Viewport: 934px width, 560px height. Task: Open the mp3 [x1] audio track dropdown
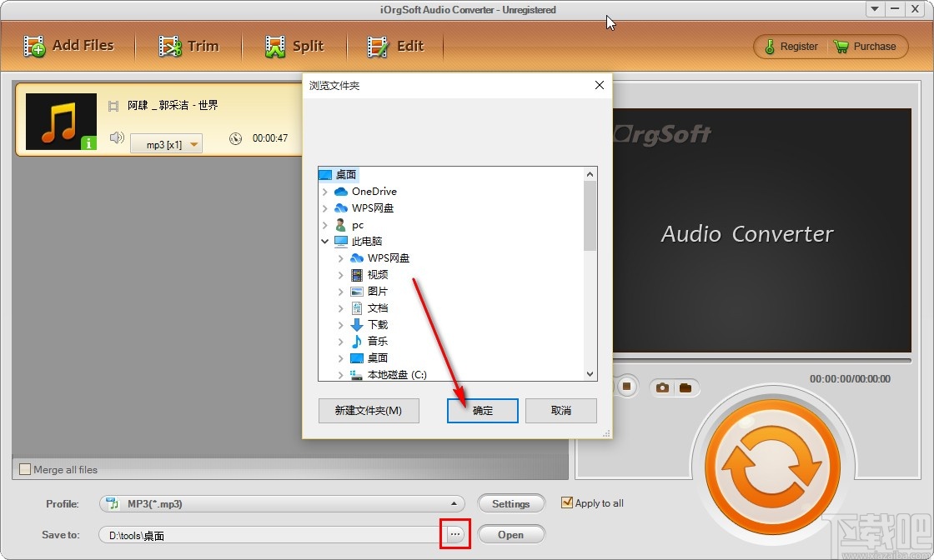tap(166, 143)
